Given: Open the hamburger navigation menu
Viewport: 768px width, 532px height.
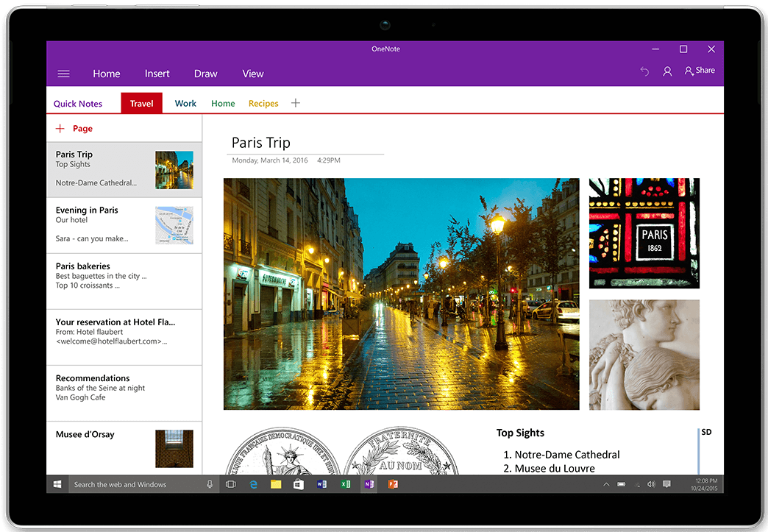Looking at the screenshot, I should coord(63,74).
